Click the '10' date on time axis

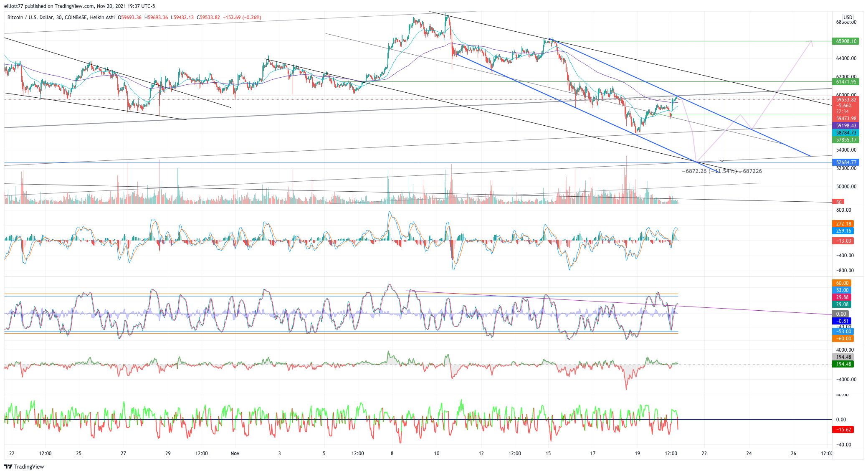coord(437,454)
